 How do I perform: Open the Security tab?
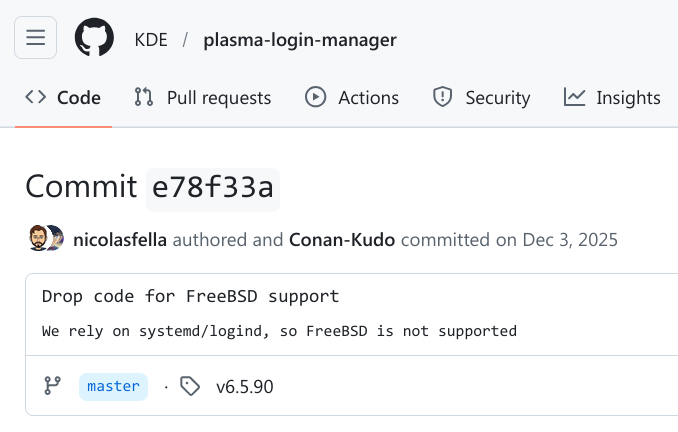[x=481, y=97]
